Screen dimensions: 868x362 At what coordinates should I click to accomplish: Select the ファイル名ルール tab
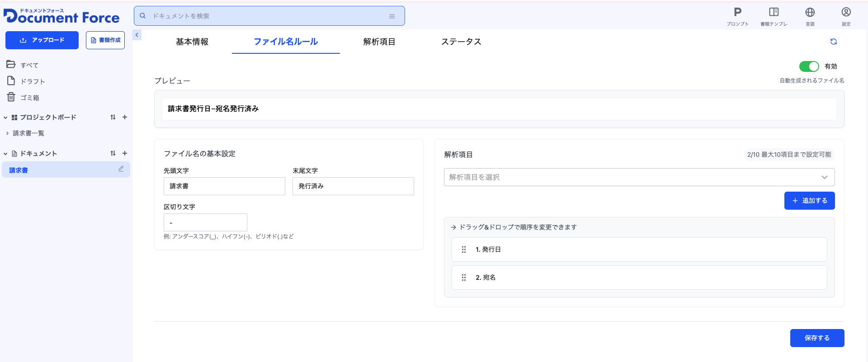coord(286,42)
